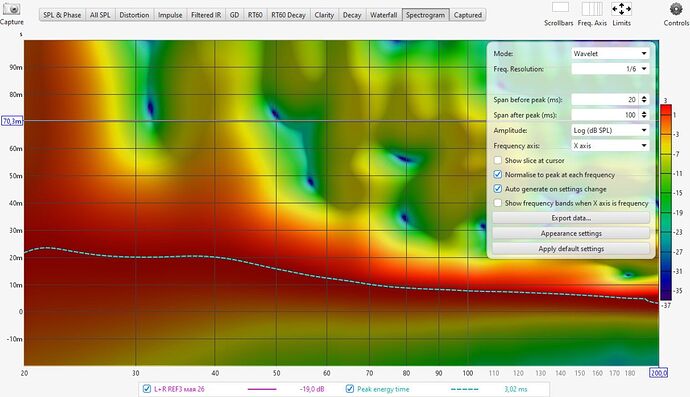Click the Span after peak value field

(x=605, y=115)
